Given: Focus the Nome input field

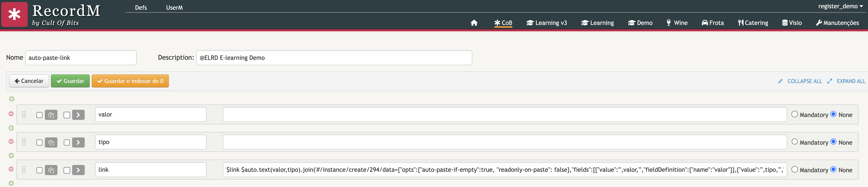Looking at the screenshot, I should click(x=81, y=58).
